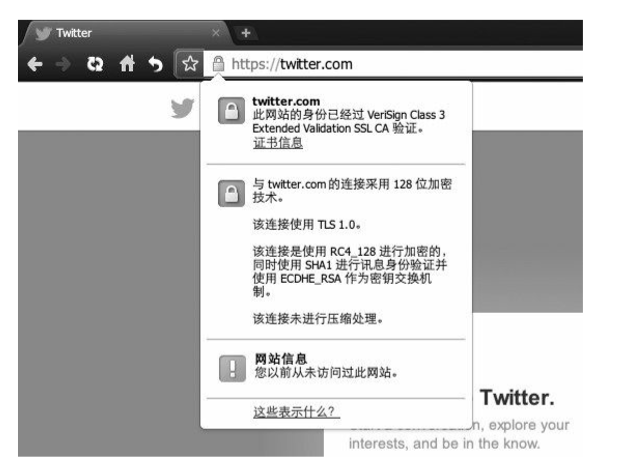Click the Twitter bird page logo
This screenshot has height=473, width=638.
pos(182,108)
